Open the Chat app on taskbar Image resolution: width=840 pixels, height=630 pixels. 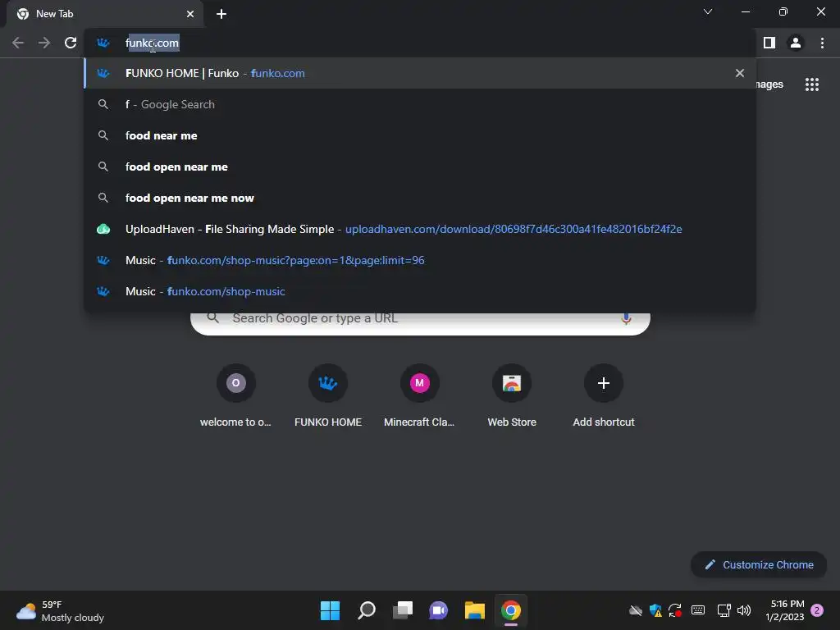[438, 610]
